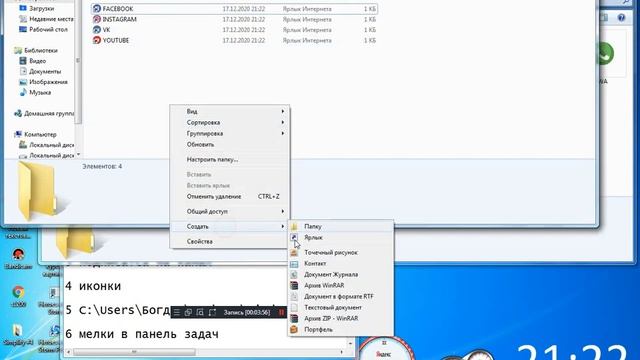
Task: Click the Notepad horizontal scrollbar thumb
Action: pos(134,352)
